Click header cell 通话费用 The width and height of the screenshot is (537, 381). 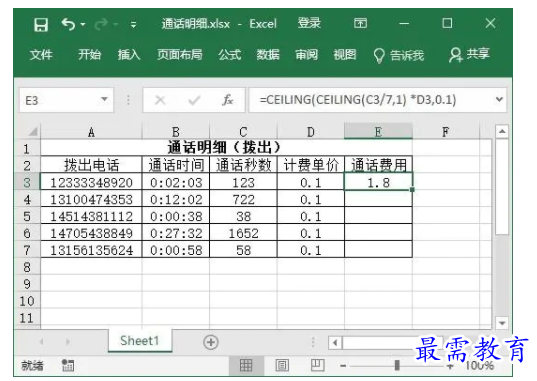[378, 165]
